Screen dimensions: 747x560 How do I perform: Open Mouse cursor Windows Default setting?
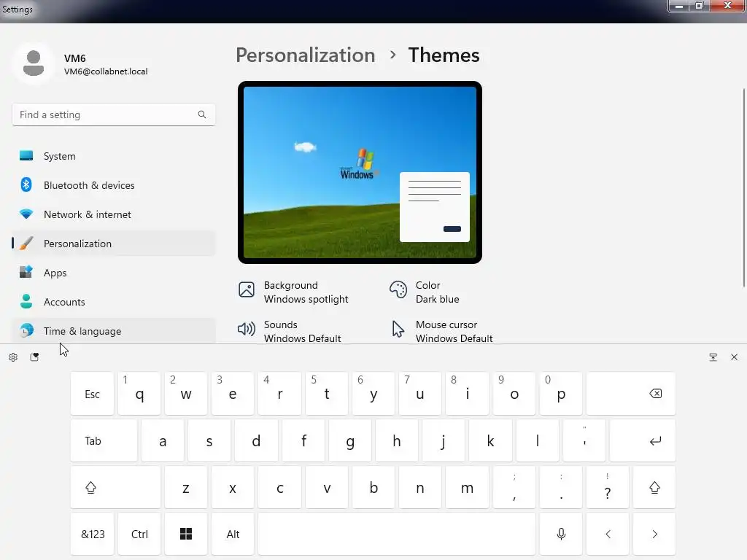pyautogui.click(x=441, y=332)
